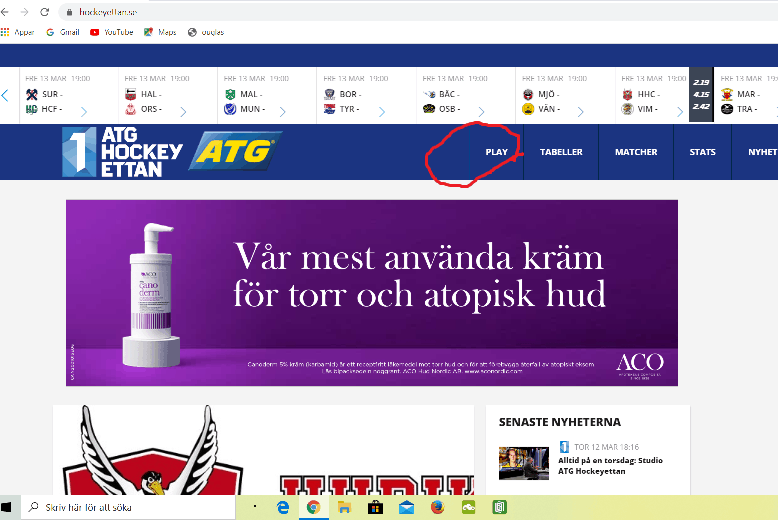The image size is (778, 523).
Task: Click the MAL team logo
Action: click(230, 94)
